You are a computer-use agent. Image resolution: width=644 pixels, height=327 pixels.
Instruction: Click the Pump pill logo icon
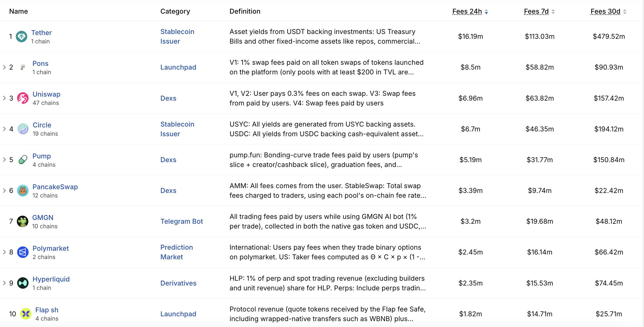pos(23,160)
